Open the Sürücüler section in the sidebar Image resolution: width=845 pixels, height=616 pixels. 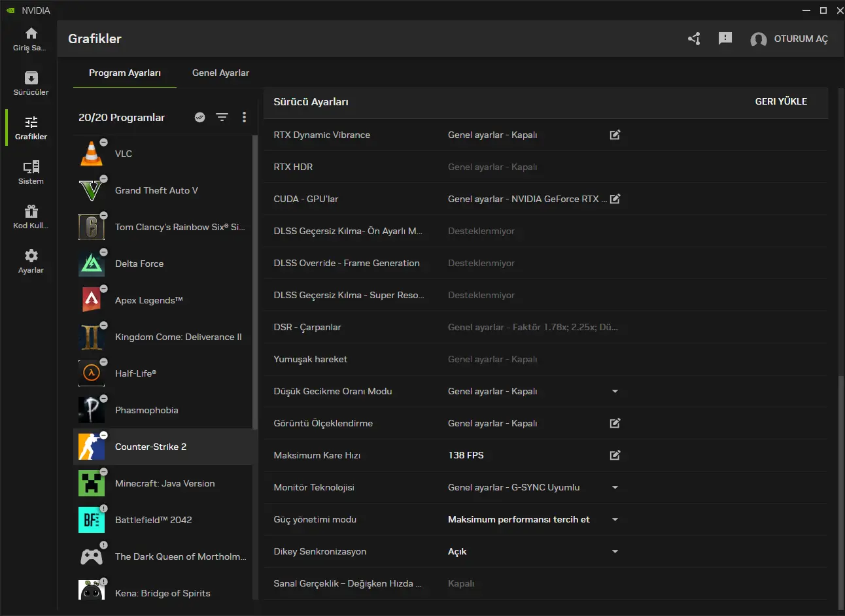pos(31,83)
